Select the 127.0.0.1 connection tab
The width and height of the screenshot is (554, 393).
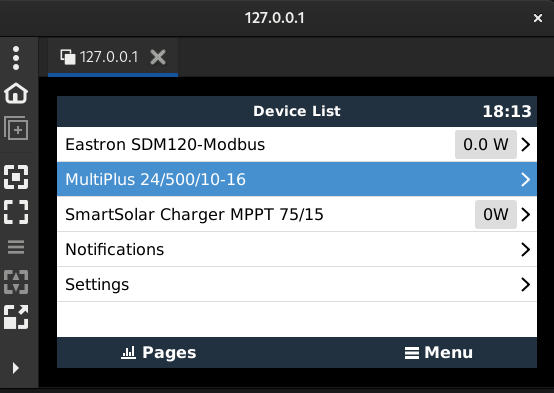tap(113, 57)
